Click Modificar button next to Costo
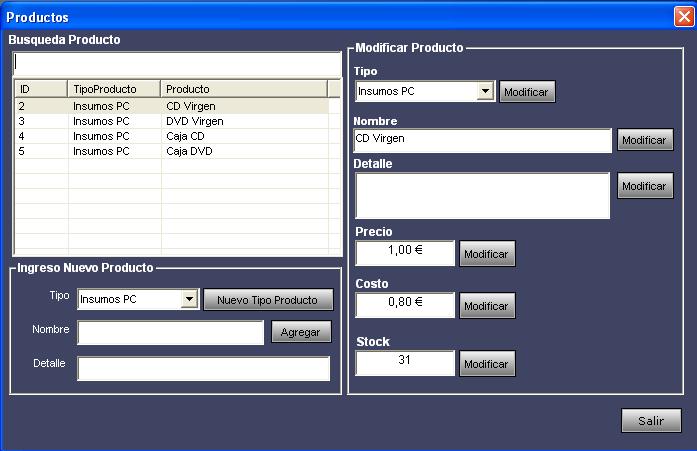 pos(487,306)
